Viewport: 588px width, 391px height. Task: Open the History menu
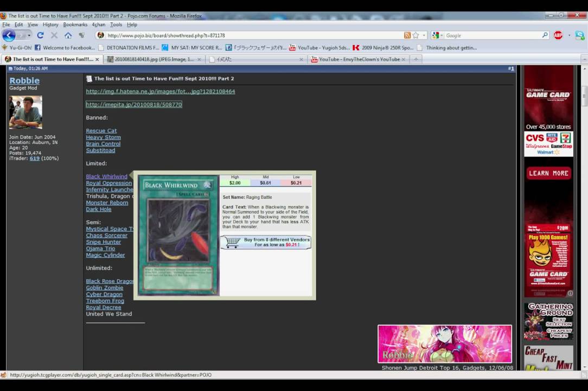click(50, 24)
